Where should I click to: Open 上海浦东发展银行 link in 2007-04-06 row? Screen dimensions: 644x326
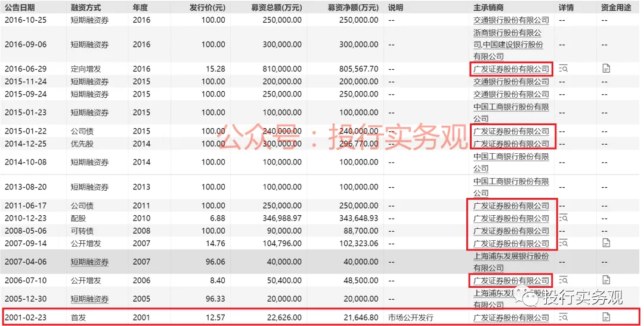coord(511,262)
